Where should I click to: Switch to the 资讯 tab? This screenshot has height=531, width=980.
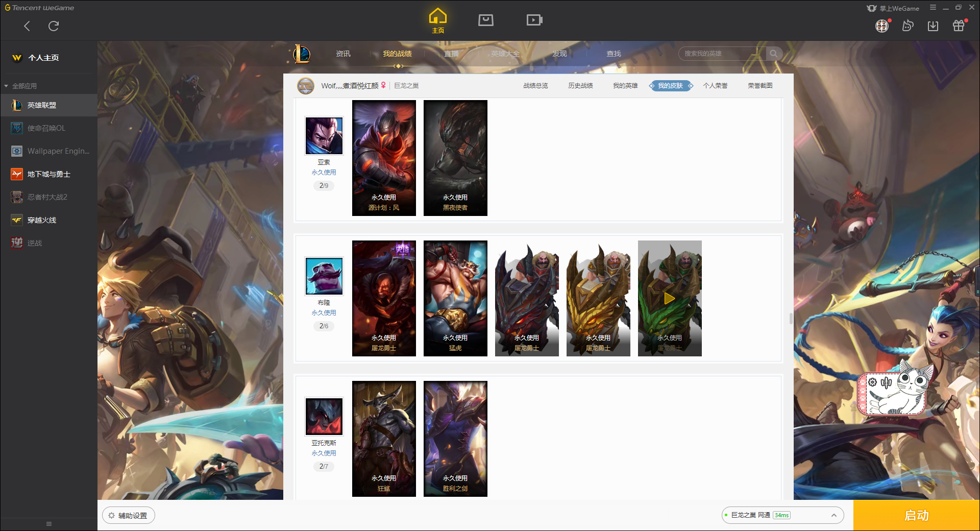point(343,54)
